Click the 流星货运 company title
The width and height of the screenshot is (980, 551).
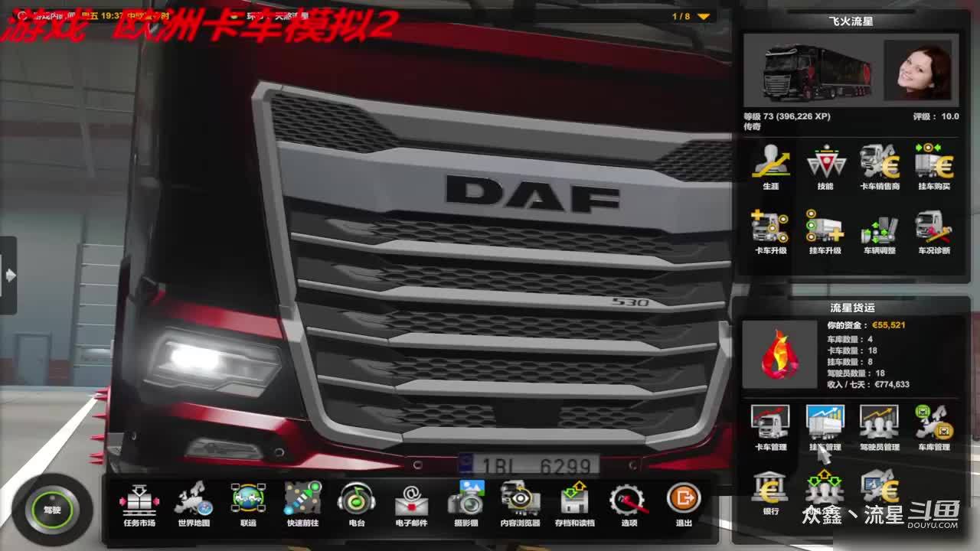852,308
